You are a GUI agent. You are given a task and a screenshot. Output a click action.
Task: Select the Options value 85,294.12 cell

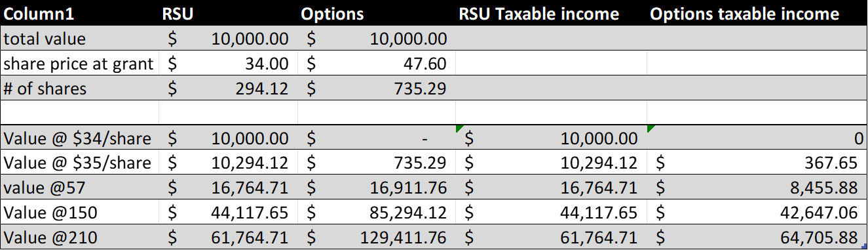(377, 213)
